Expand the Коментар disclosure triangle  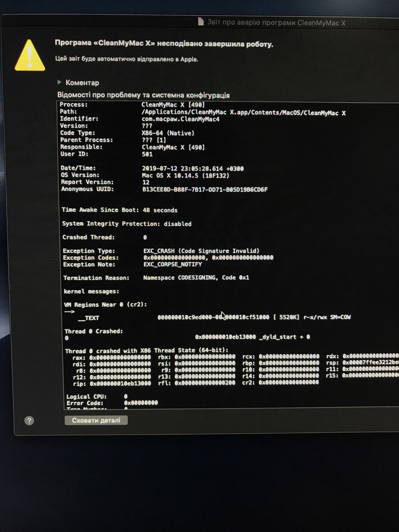59,82
